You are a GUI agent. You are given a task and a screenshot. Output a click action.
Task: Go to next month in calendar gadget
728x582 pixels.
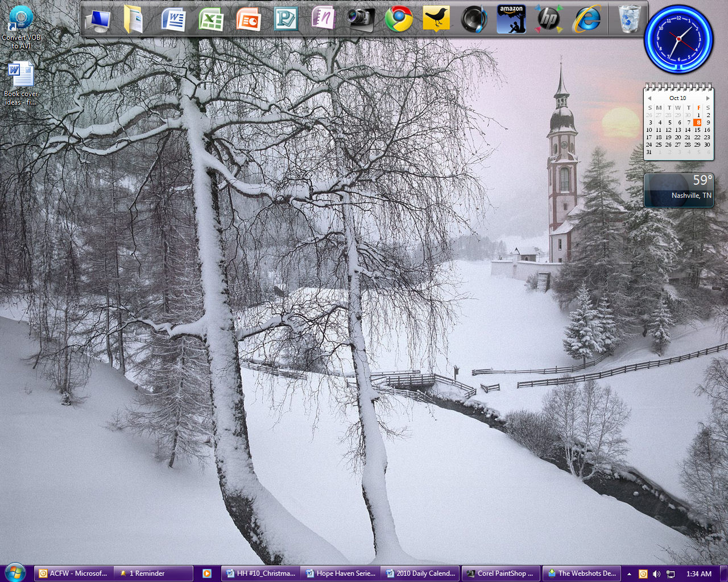pos(708,98)
